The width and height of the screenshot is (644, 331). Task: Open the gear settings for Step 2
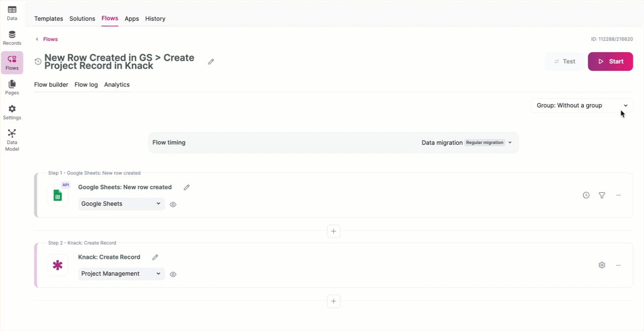pos(602,265)
